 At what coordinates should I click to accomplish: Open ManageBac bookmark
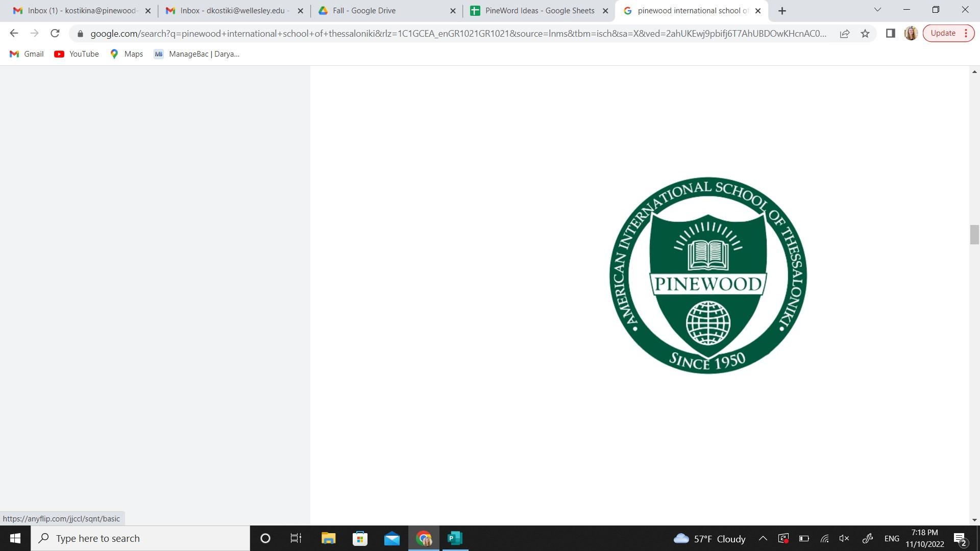click(197, 54)
